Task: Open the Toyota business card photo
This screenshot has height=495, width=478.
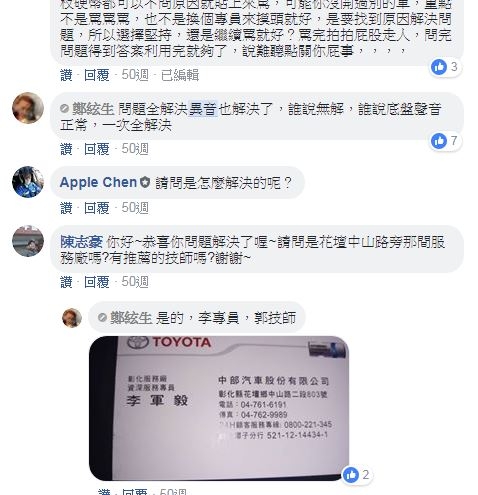Action: click(x=219, y=408)
